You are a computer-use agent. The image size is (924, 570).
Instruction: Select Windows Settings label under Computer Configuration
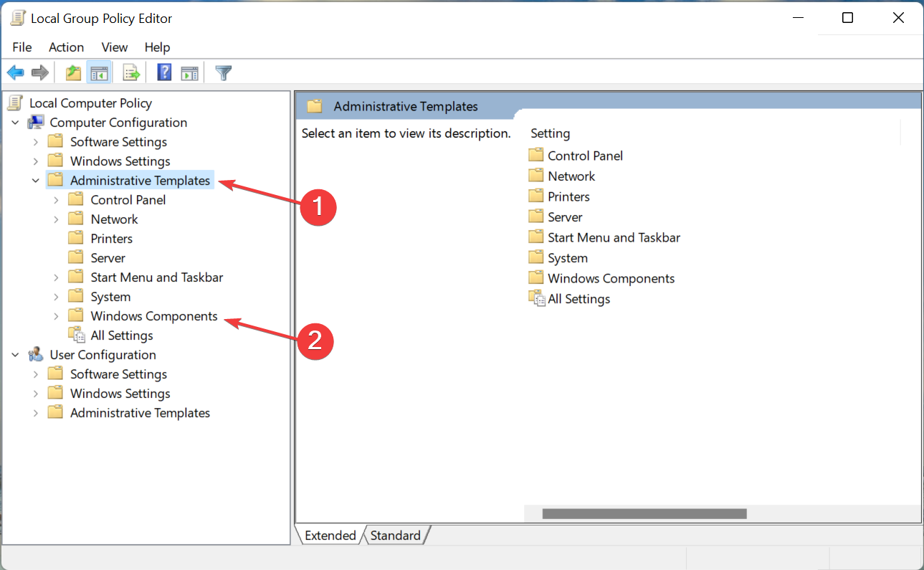[120, 161]
